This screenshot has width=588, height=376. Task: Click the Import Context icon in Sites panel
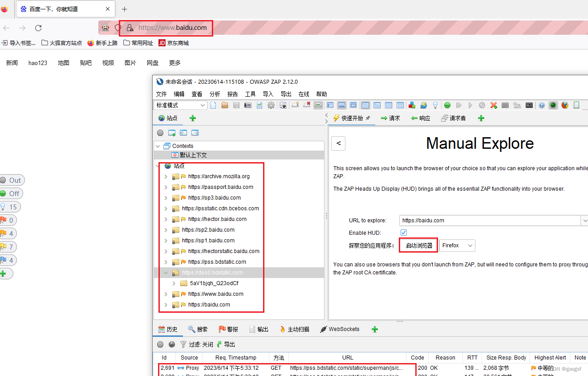183,133
